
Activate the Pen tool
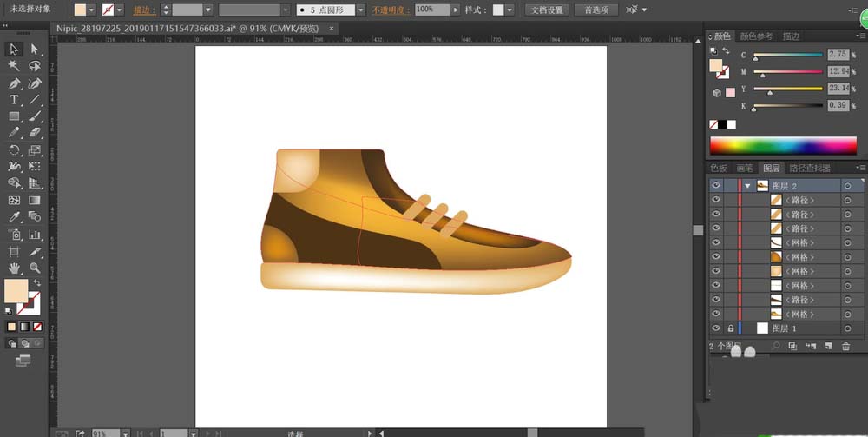coord(14,83)
